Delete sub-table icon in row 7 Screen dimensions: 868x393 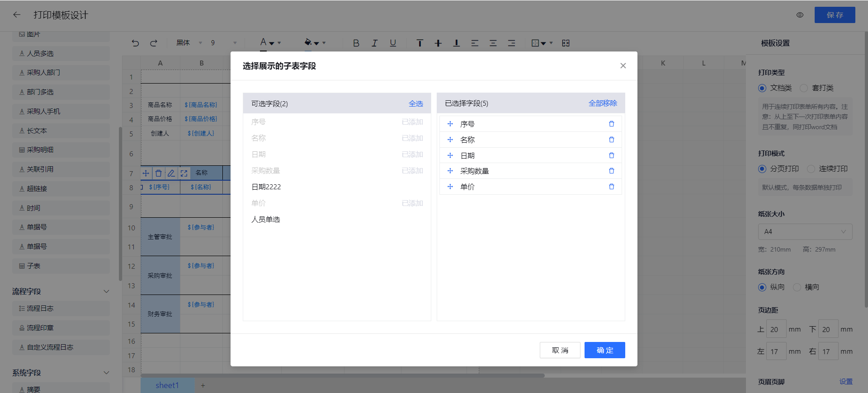[159, 173]
